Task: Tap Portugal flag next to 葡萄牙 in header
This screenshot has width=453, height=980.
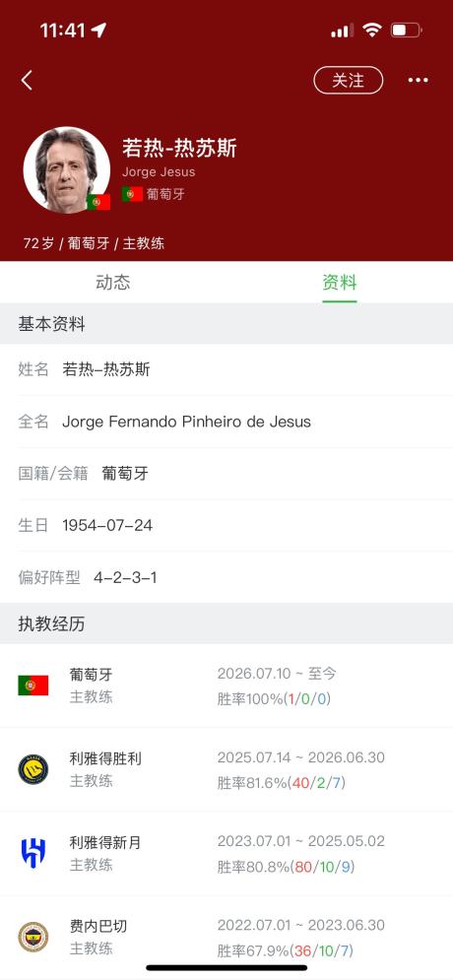Action: pyautogui.click(x=133, y=194)
